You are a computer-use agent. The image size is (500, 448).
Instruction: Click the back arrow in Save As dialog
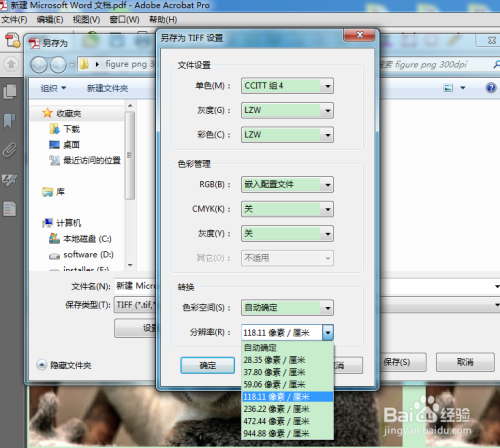(39, 65)
